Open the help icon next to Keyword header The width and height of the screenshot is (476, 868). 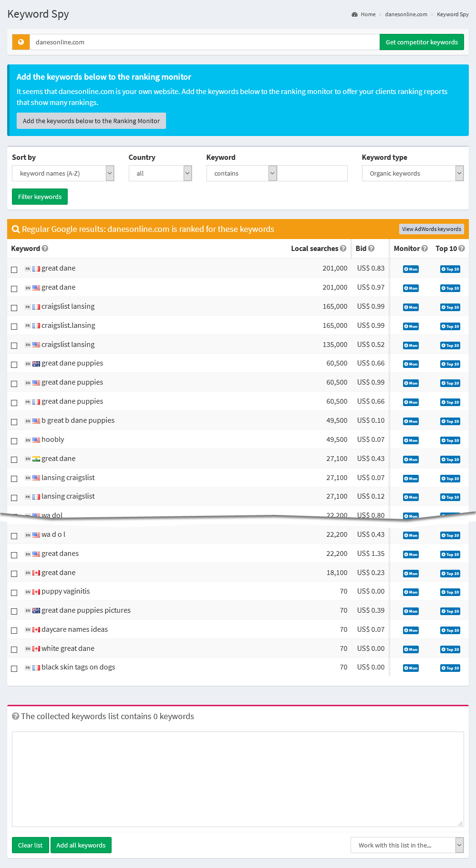coord(45,248)
